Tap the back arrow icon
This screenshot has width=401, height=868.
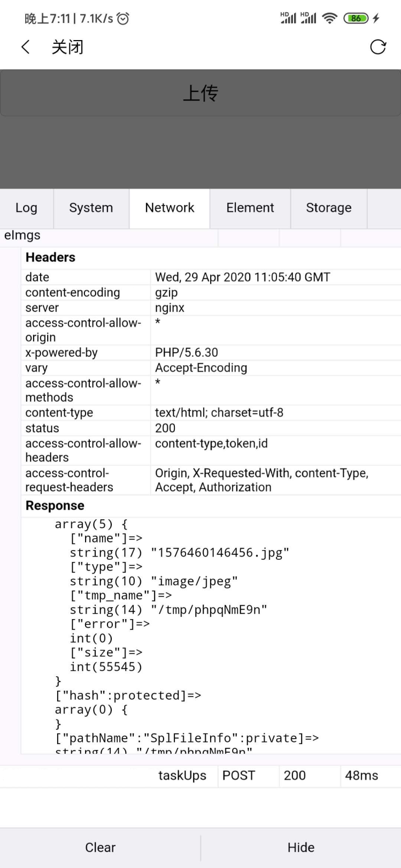point(25,47)
